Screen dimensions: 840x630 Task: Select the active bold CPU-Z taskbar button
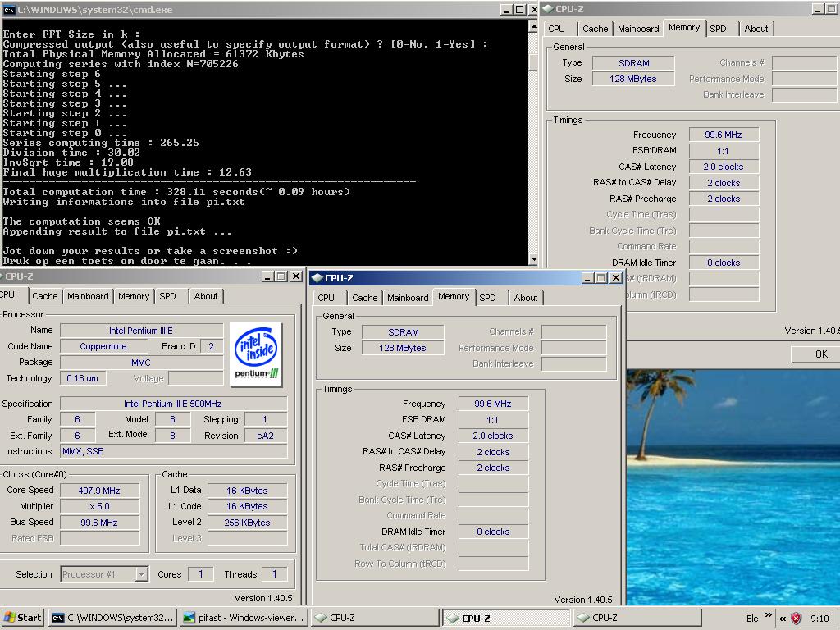(x=505, y=619)
